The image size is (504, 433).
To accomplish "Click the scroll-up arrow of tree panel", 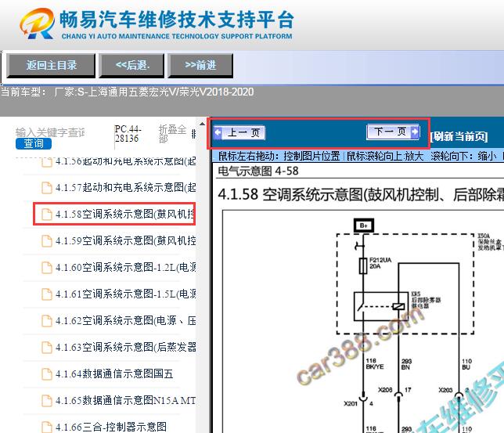I will (202, 124).
